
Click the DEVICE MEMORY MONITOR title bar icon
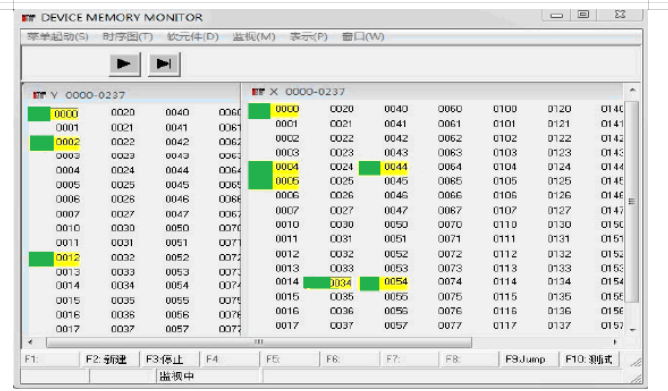point(29,18)
